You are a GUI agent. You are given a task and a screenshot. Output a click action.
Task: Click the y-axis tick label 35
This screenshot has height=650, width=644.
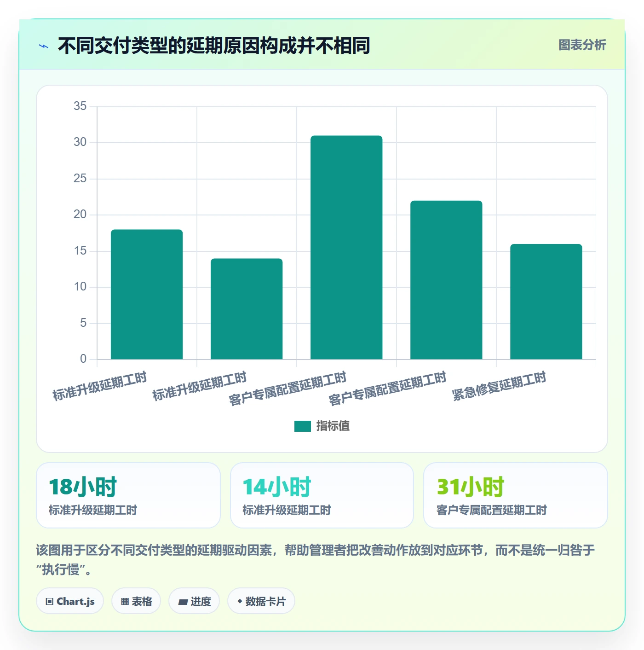point(80,106)
